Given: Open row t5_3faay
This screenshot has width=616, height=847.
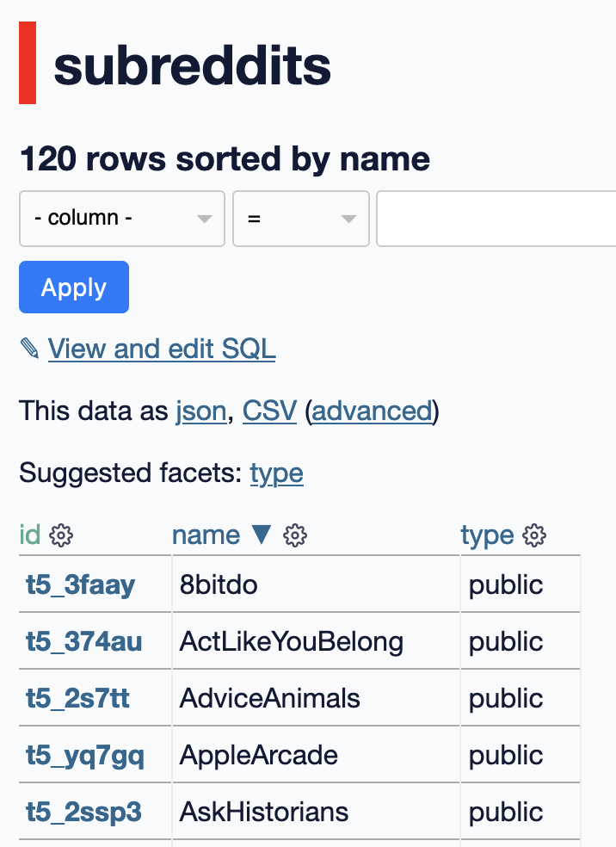Looking at the screenshot, I should click(81, 585).
